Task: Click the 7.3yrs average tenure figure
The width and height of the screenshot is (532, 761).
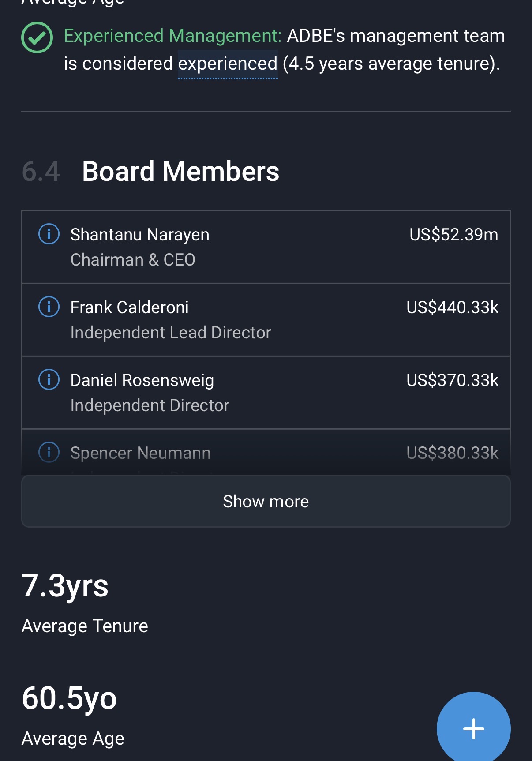Action: (x=65, y=586)
